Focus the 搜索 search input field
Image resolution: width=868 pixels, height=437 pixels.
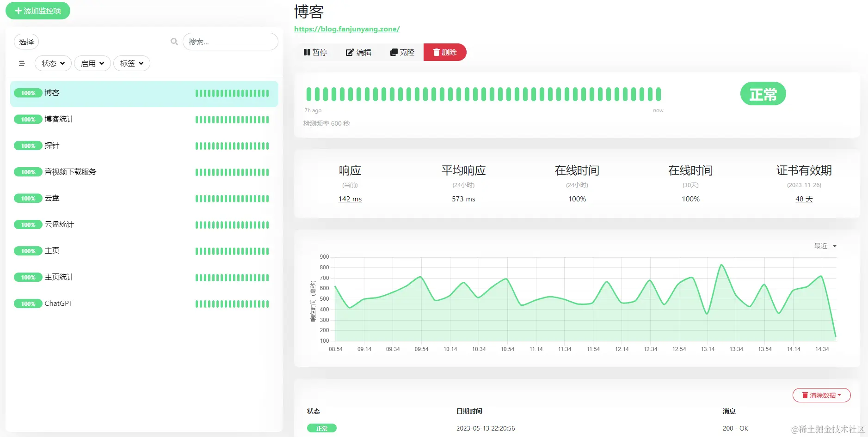point(230,42)
